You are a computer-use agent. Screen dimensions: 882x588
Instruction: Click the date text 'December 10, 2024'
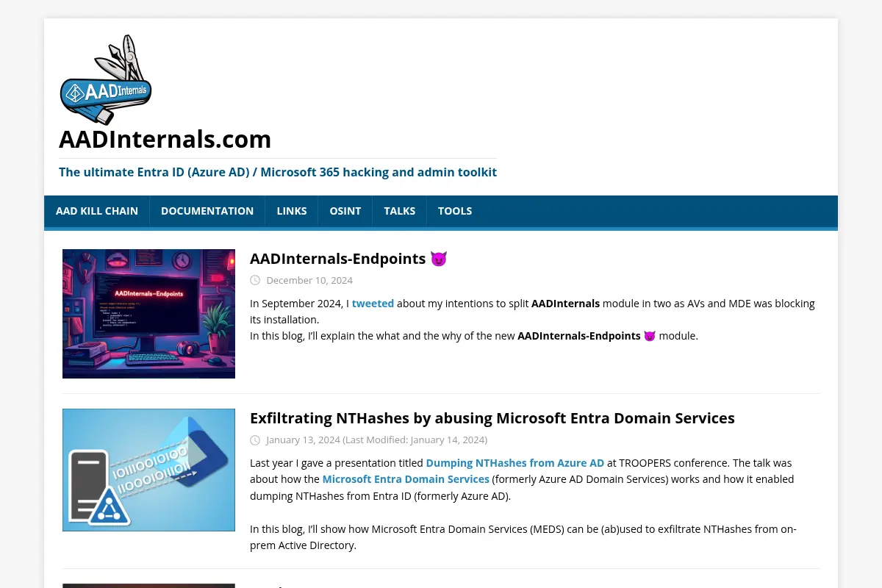309,280
